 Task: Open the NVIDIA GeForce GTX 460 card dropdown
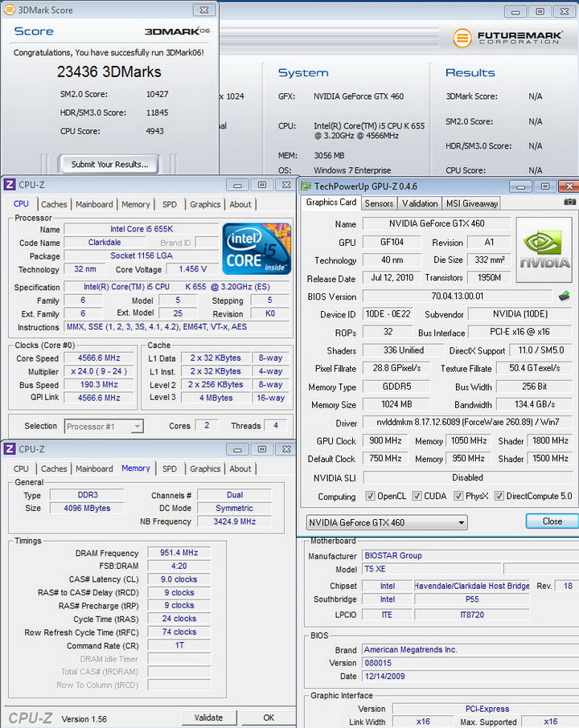click(x=387, y=522)
